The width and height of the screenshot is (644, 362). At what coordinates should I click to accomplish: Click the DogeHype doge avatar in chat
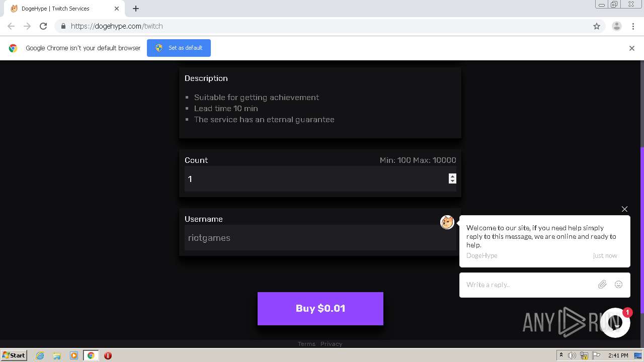point(447,222)
